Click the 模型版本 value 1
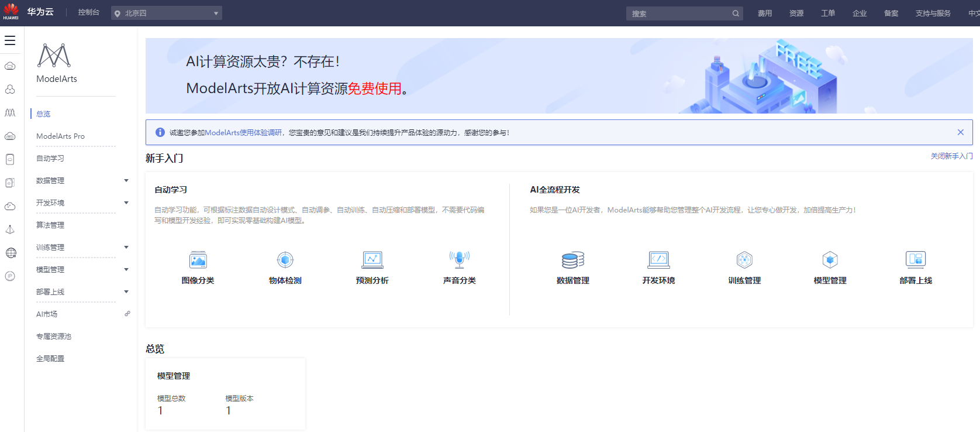The width and height of the screenshot is (980, 432). [229, 411]
